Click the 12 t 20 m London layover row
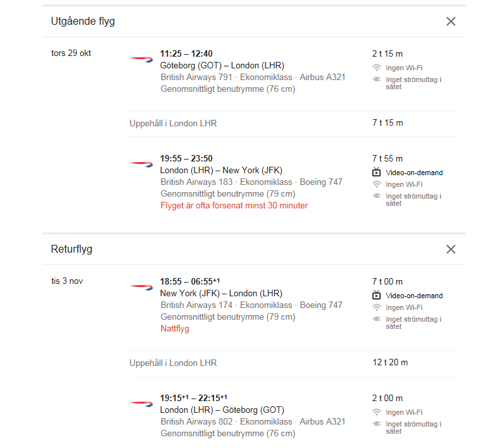The image size is (479, 448). tap(294, 363)
